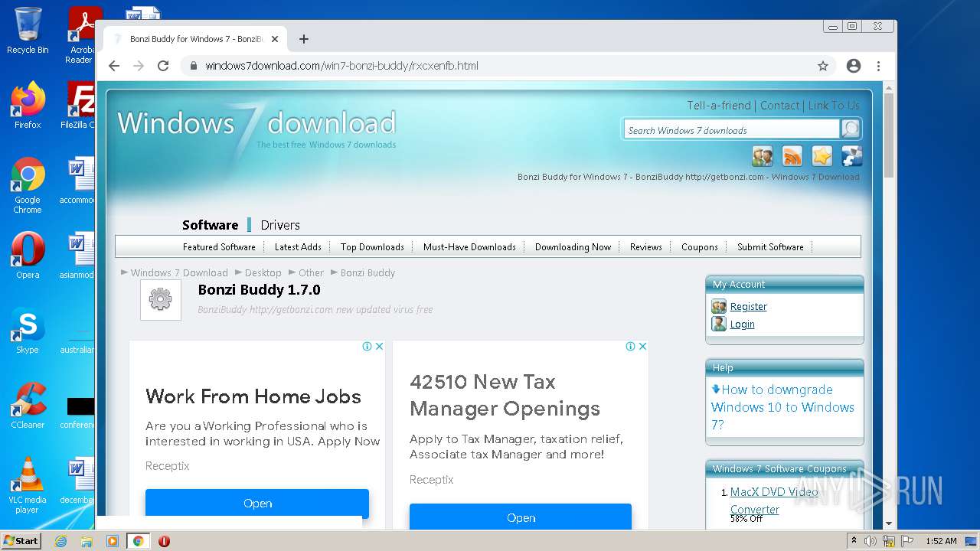Click the Login user icon
Viewport: 980px width, 551px height.
click(719, 324)
